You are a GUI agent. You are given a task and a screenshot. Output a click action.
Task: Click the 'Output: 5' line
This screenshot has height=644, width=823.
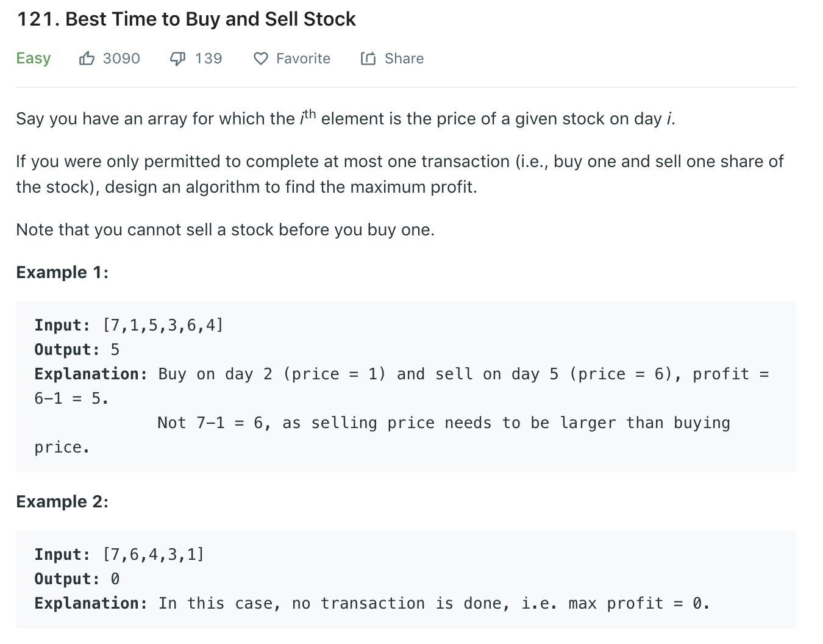pyautogui.click(x=77, y=349)
